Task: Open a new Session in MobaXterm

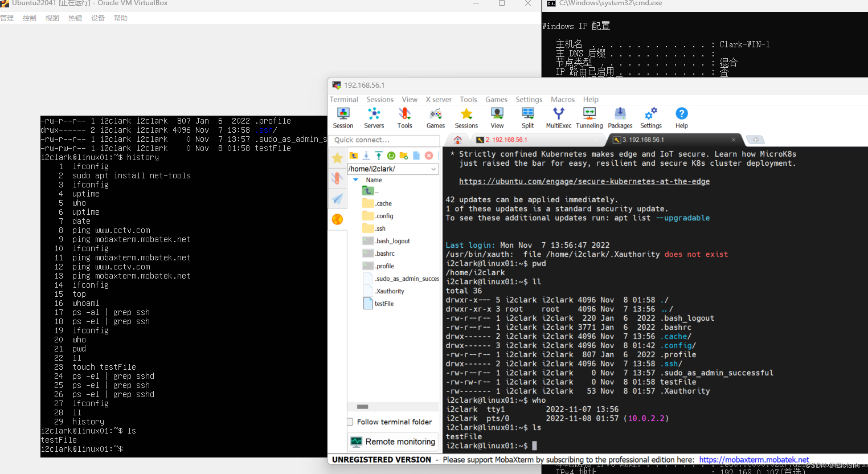Action: (343, 118)
